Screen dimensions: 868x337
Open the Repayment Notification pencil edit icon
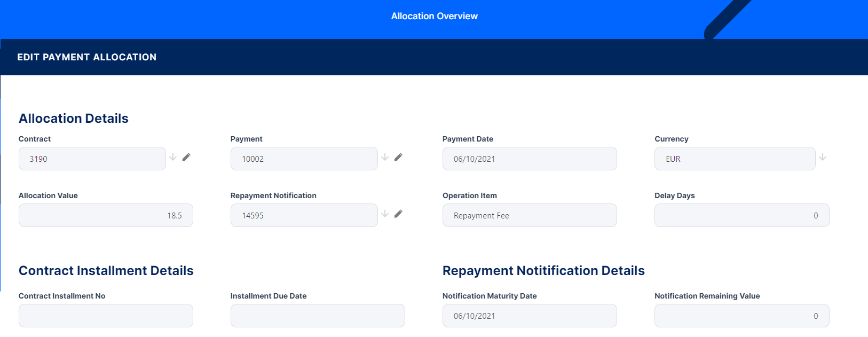coord(398,214)
